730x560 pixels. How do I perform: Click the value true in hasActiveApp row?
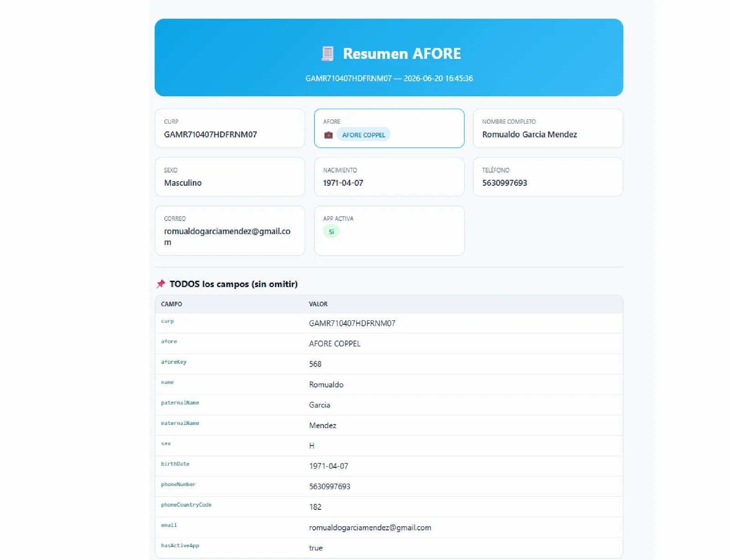click(316, 548)
